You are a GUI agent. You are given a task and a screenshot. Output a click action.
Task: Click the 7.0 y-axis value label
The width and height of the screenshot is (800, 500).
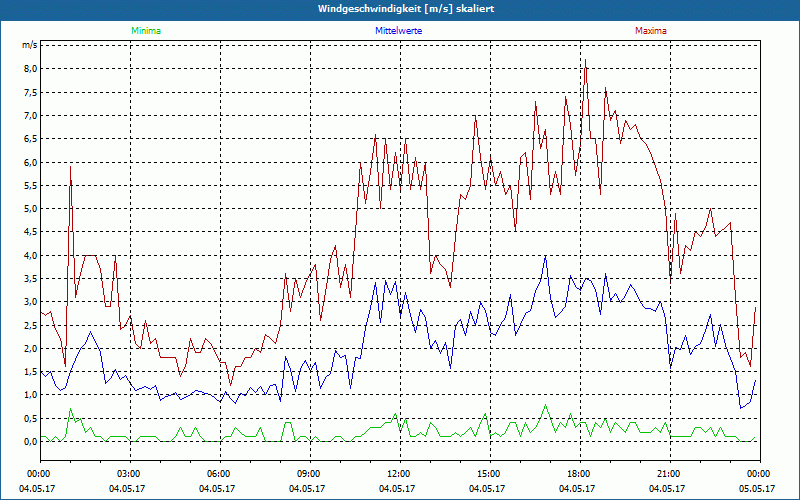30,116
